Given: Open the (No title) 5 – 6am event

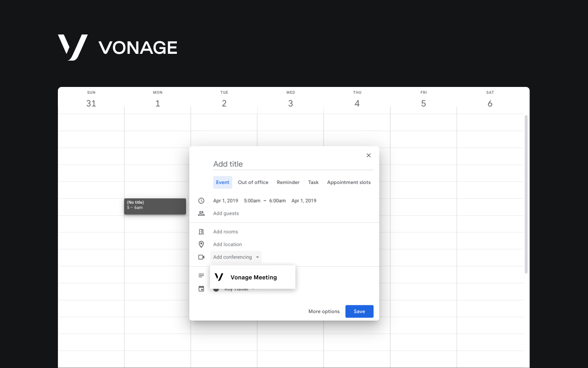Looking at the screenshot, I should [155, 207].
